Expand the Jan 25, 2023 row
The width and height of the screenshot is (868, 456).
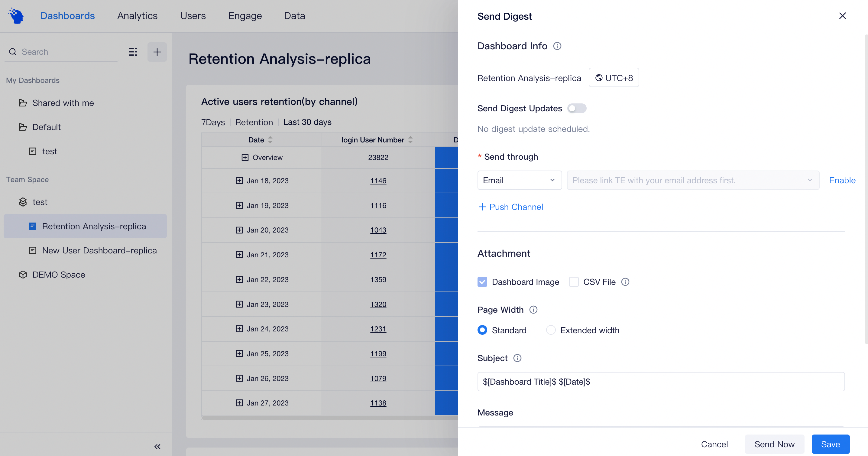239,353
